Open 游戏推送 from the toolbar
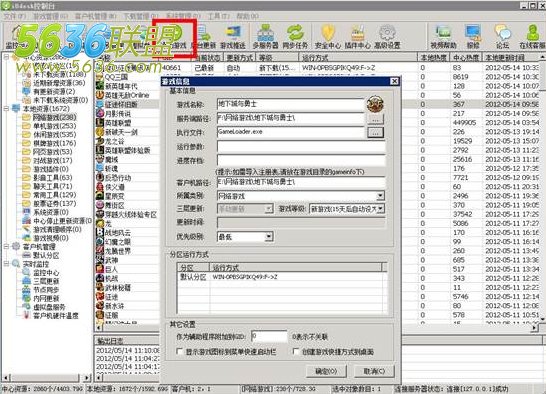 (x=233, y=37)
